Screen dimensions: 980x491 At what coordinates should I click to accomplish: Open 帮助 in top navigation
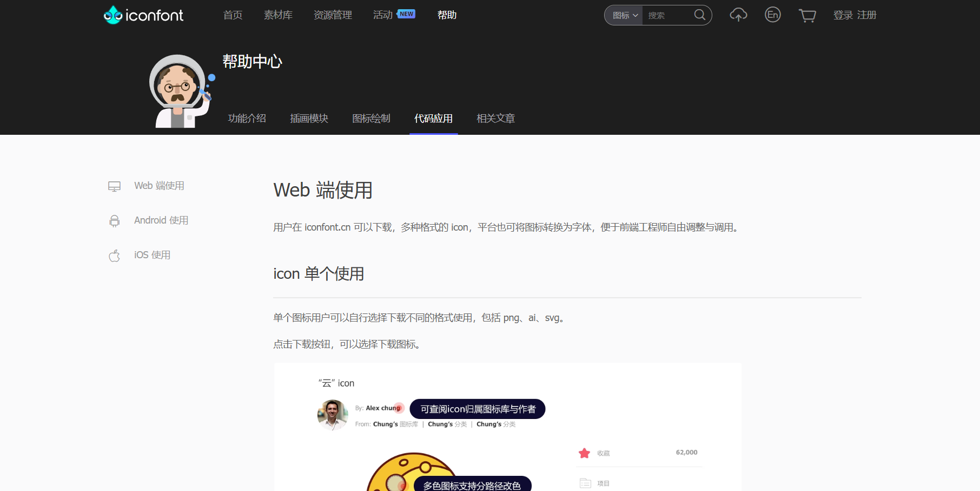[x=447, y=15]
